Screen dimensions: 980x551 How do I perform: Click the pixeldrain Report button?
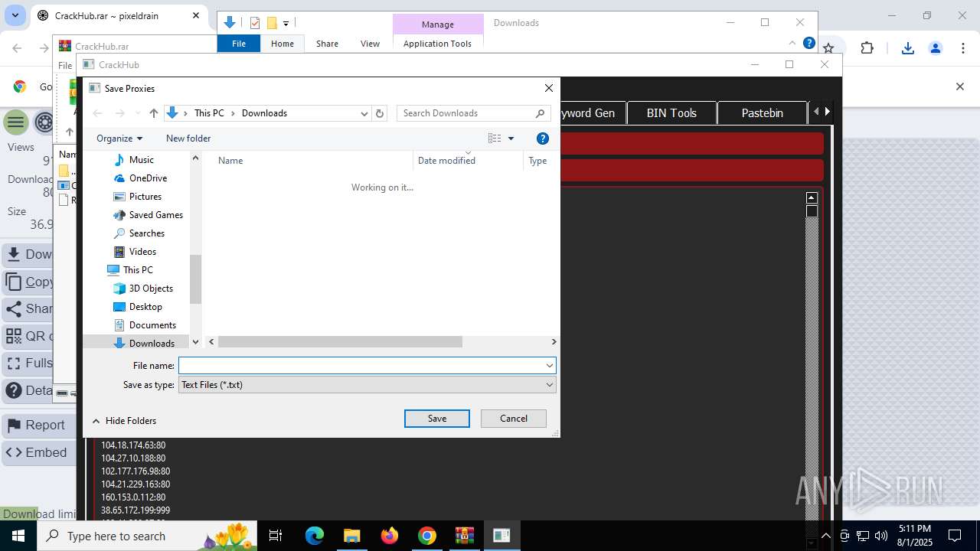pos(38,425)
